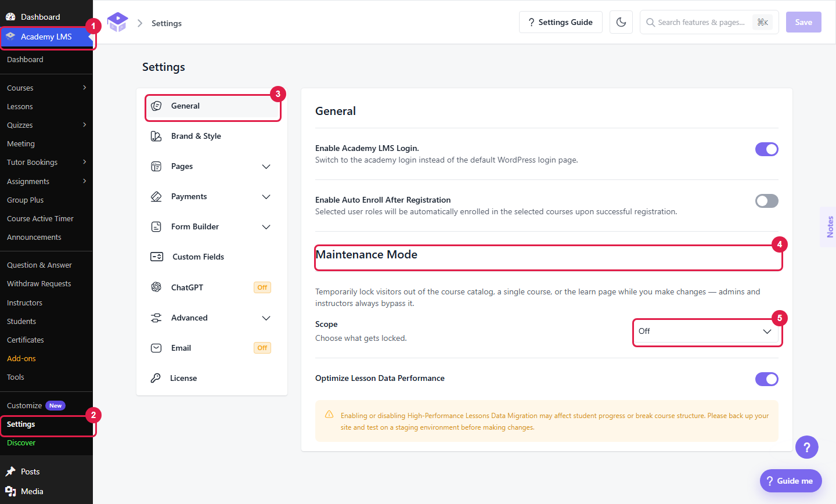Click the Posts pin icon
836x504 pixels.
coord(10,471)
